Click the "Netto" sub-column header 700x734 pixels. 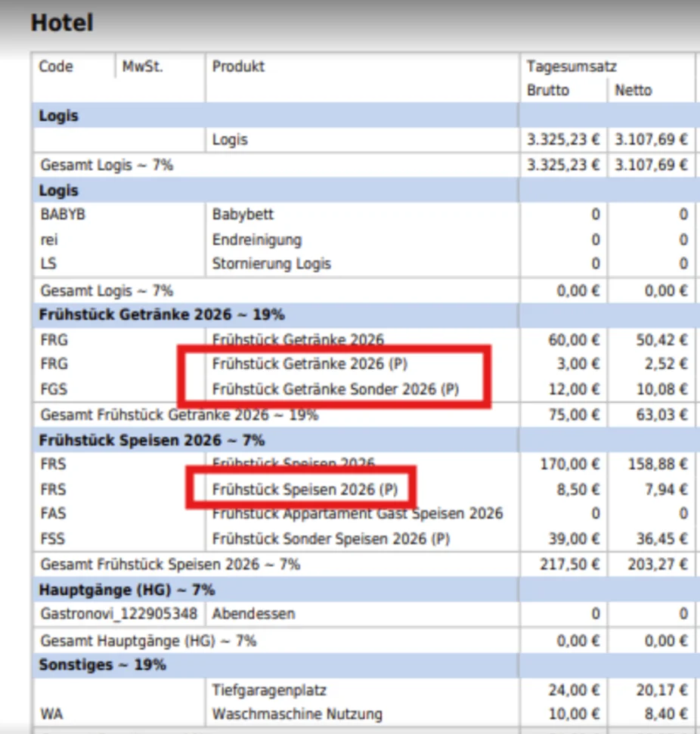(633, 90)
